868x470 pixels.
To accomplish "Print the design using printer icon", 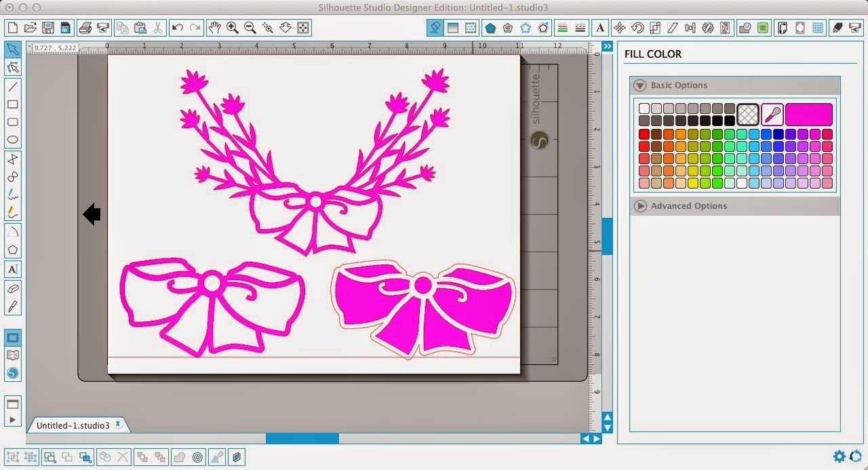I will click(x=85, y=28).
